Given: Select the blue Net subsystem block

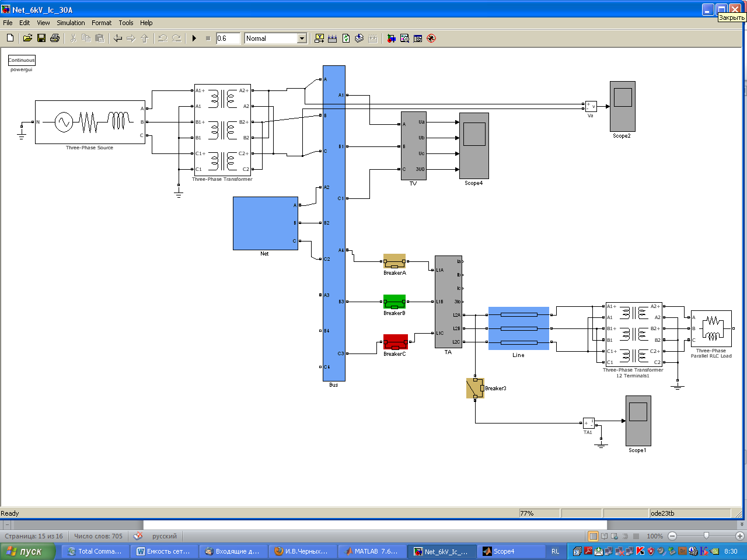Looking at the screenshot, I should [x=266, y=223].
